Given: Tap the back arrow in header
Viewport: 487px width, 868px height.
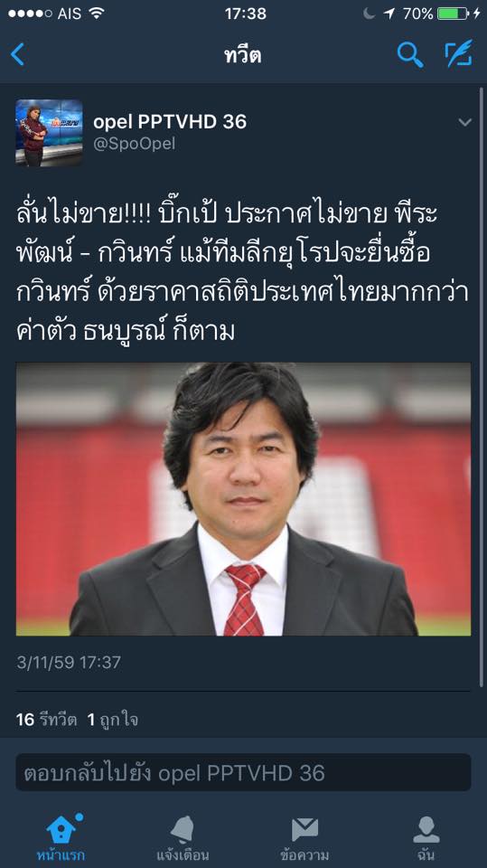Looking at the screenshot, I should [18, 55].
